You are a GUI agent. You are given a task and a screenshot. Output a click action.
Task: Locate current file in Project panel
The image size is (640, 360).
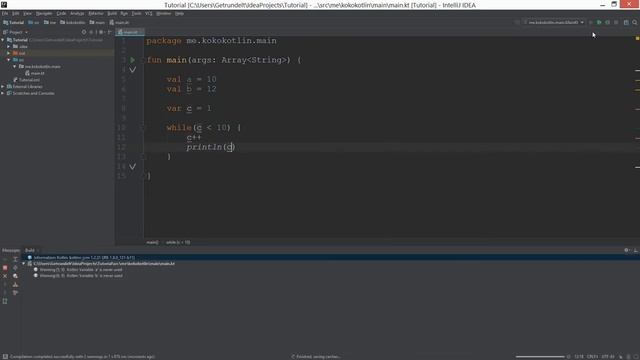click(84, 32)
